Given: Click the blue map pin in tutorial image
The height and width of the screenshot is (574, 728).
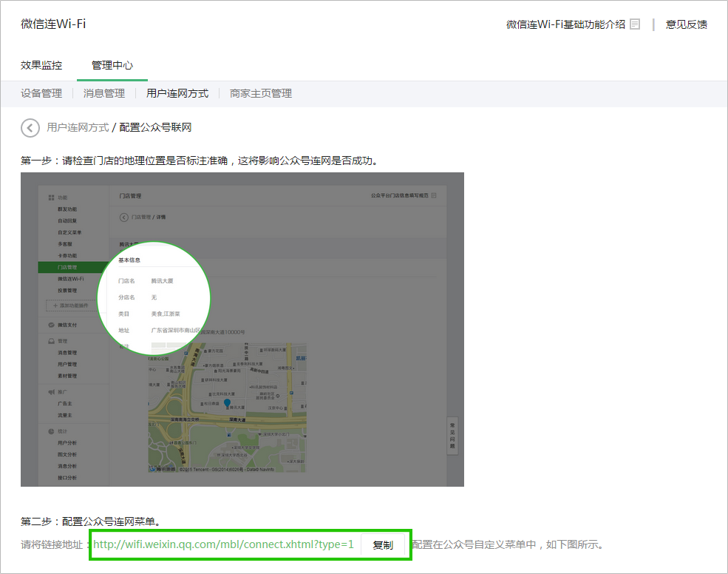Looking at the screenshot, I should click(227, 403).
